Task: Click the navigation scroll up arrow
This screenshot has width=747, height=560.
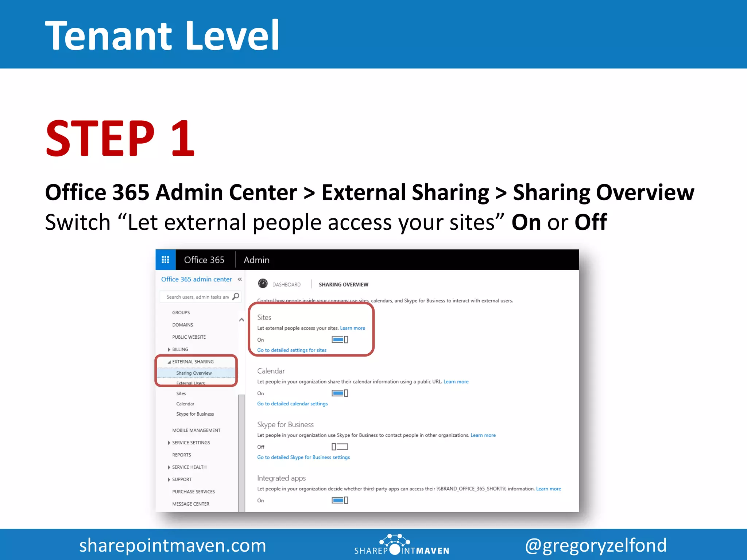Action: [x=241, y=320]
